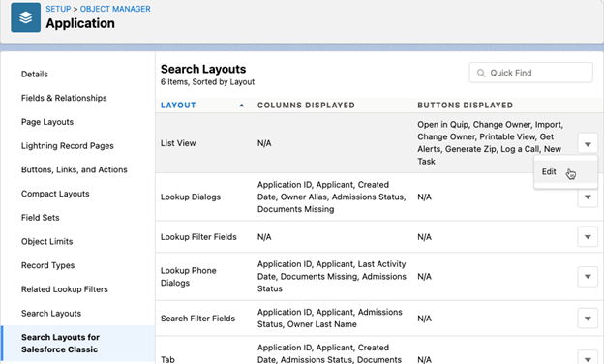Open Lightning Record Pages sidebar item
Viewport: 604px width, 364px height.
click(x=68, y=145)
